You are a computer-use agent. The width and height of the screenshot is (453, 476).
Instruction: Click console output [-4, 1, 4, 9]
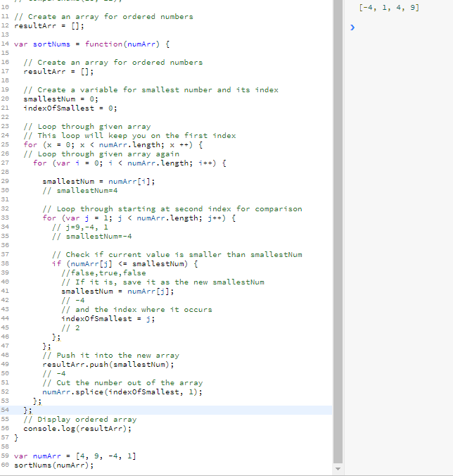pyautogui.click(x=389, y=8)
